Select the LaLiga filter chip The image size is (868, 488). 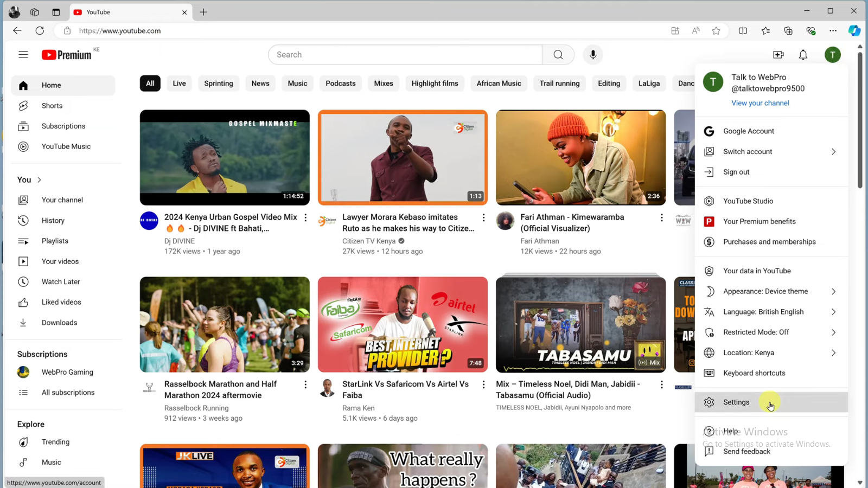tap(649, 84)
